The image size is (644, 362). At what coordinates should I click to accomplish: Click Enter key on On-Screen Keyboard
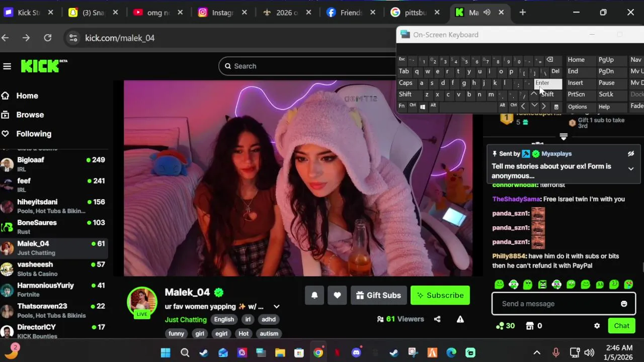pos(547,83)
